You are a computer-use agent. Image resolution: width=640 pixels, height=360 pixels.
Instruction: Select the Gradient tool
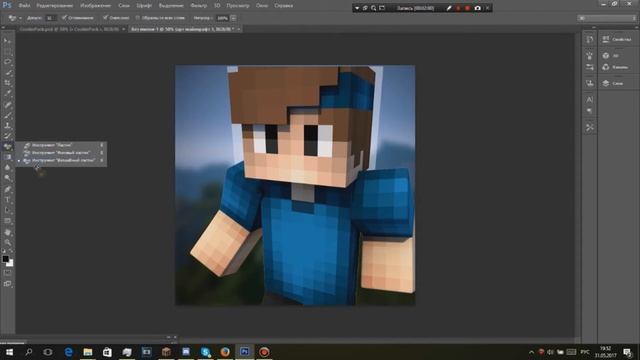tap(7, 157)
